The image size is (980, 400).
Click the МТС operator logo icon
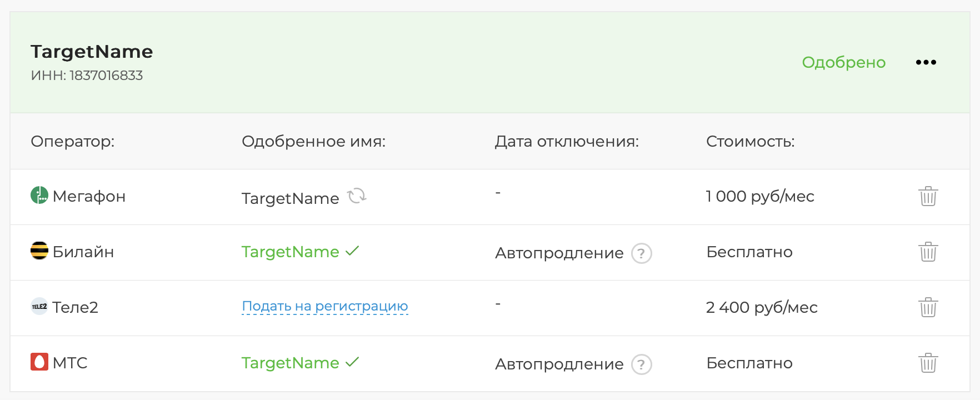(x=38, y=363)
